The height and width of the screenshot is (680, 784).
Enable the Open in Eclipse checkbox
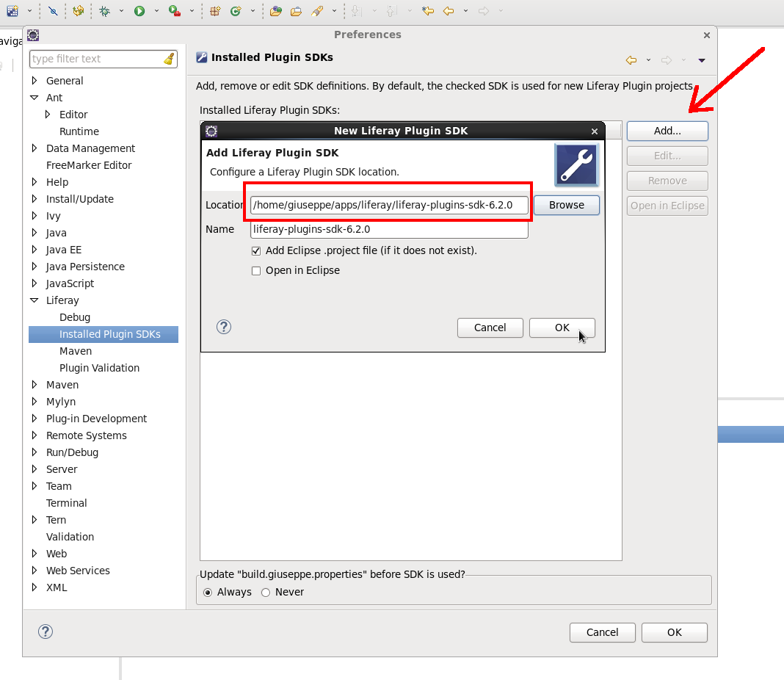point(256,271)
